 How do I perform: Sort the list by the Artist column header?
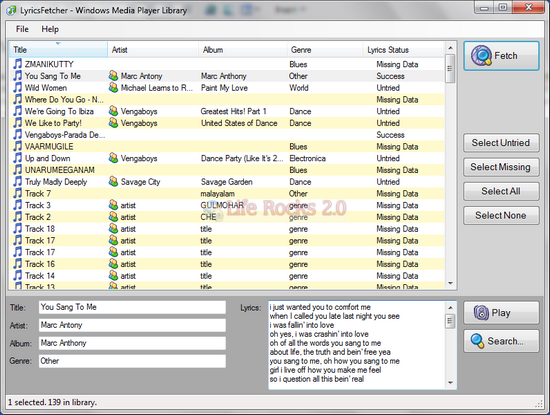[153, 50]
